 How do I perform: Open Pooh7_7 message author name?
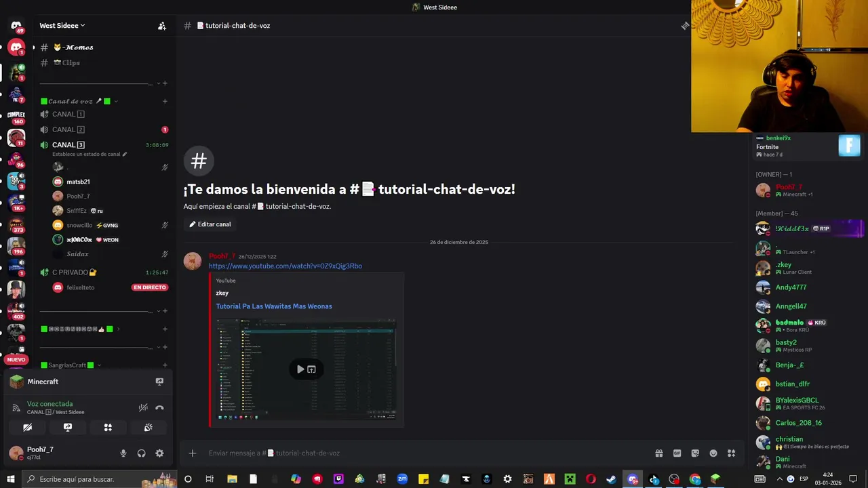222,256
